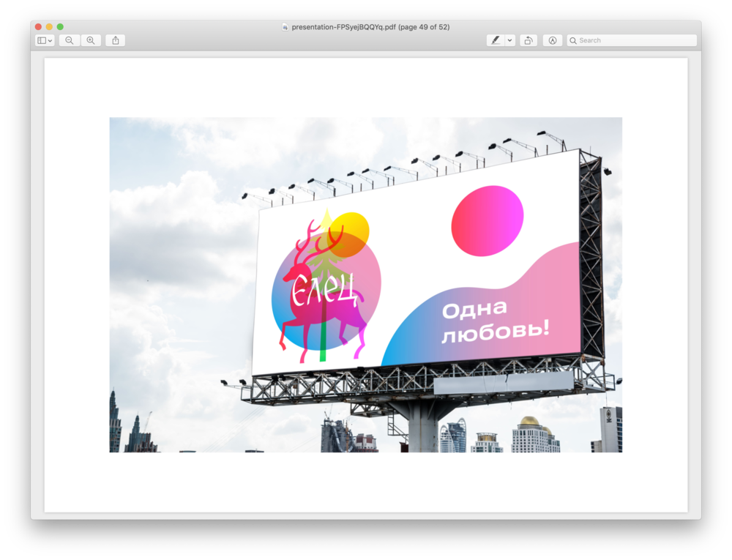Image resolution: width=732 pixels, height=560 pixels.
Task: Click the pink gradient circle on the billboard
Action: [488, 220]
